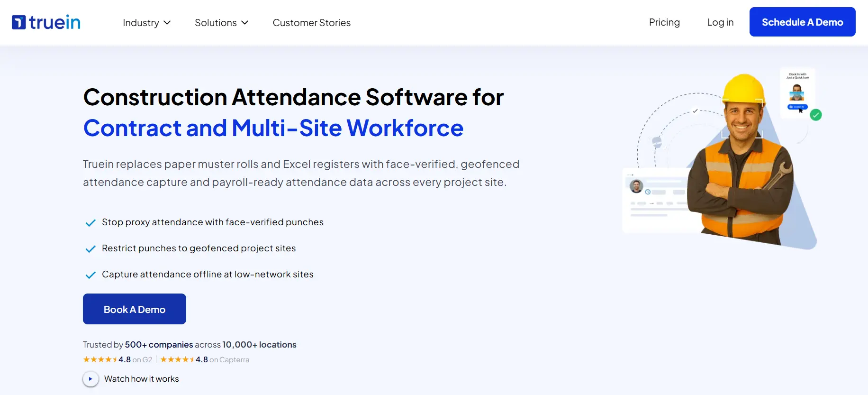
Task: Click 'Restrict punches to geofenced project sites' text
Action: tap(199, 248)
